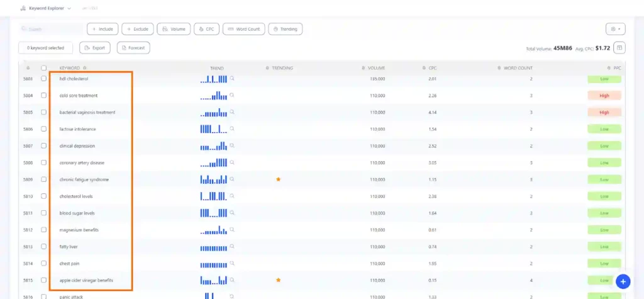Screen dimensions: 644x299
Task: Magnify the trend for coronary artery disease
Action: (232, 162)
